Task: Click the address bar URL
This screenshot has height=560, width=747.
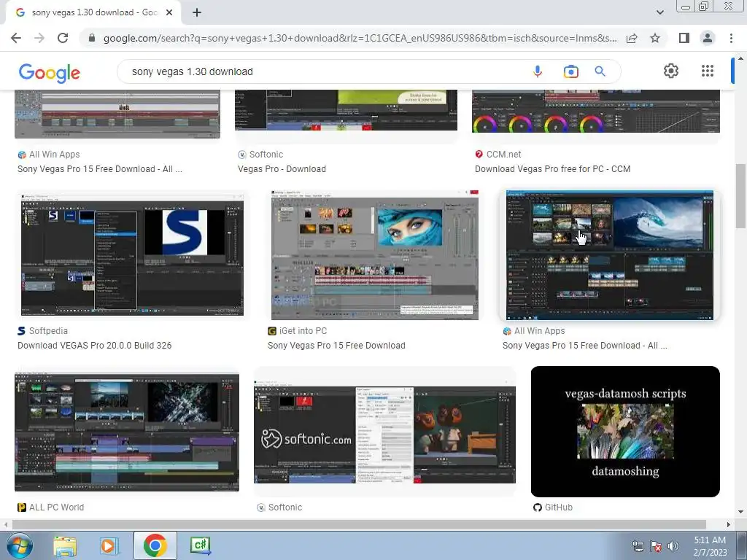Action: coord(360,38)
